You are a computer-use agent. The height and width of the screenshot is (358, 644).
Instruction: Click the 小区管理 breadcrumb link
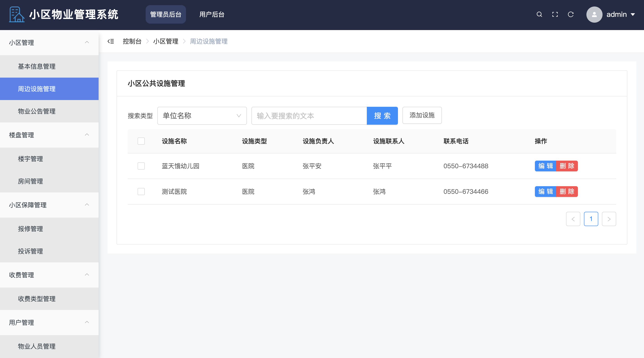[166, 41]
